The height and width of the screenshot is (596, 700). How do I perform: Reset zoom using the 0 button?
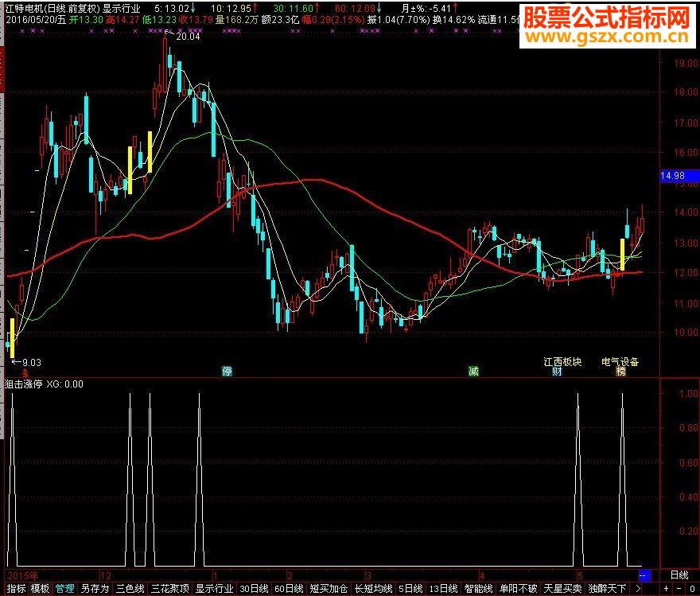click(692, 589)
